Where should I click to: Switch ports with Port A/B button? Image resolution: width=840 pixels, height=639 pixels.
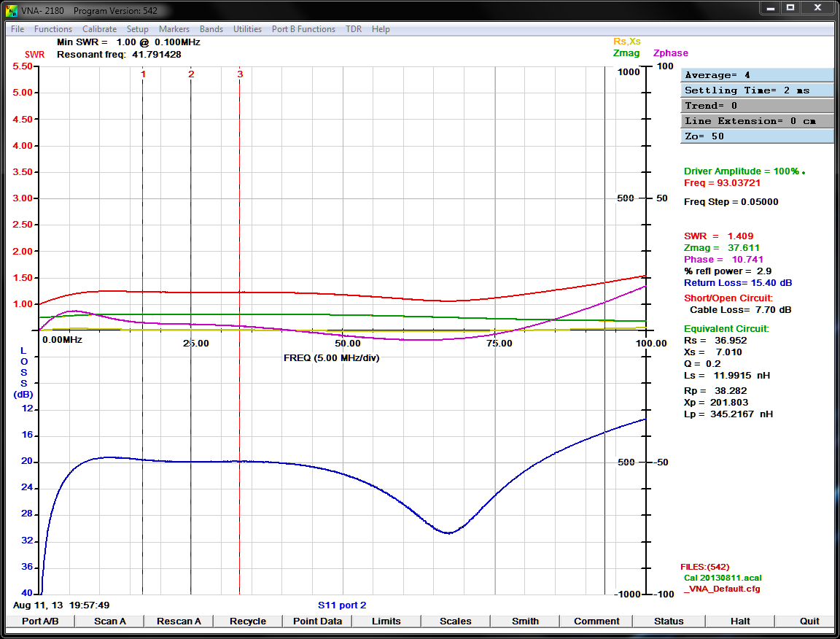(x=40, y=621)
